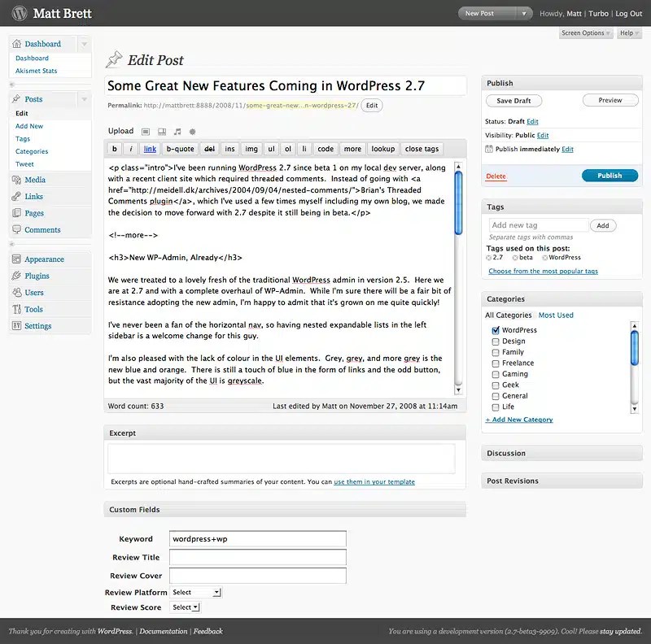
Task: Expand Screen Options panel
Action: click(x=585, y=33)
